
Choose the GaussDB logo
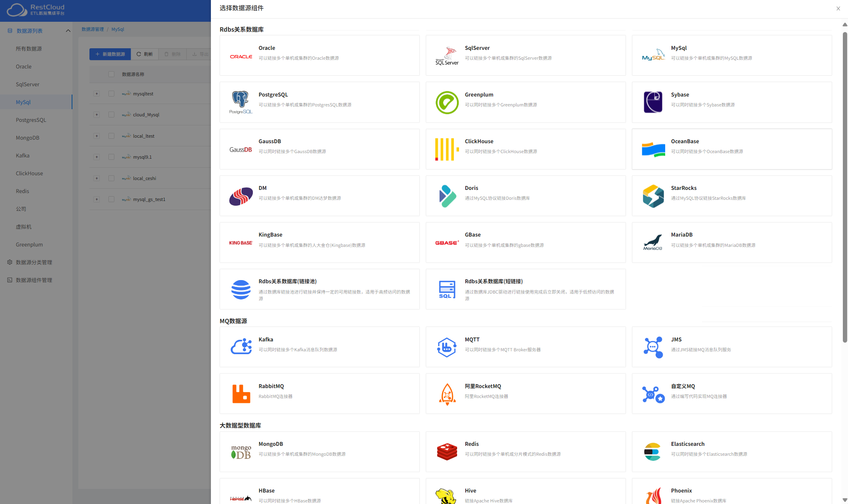[x=241, y=150]
